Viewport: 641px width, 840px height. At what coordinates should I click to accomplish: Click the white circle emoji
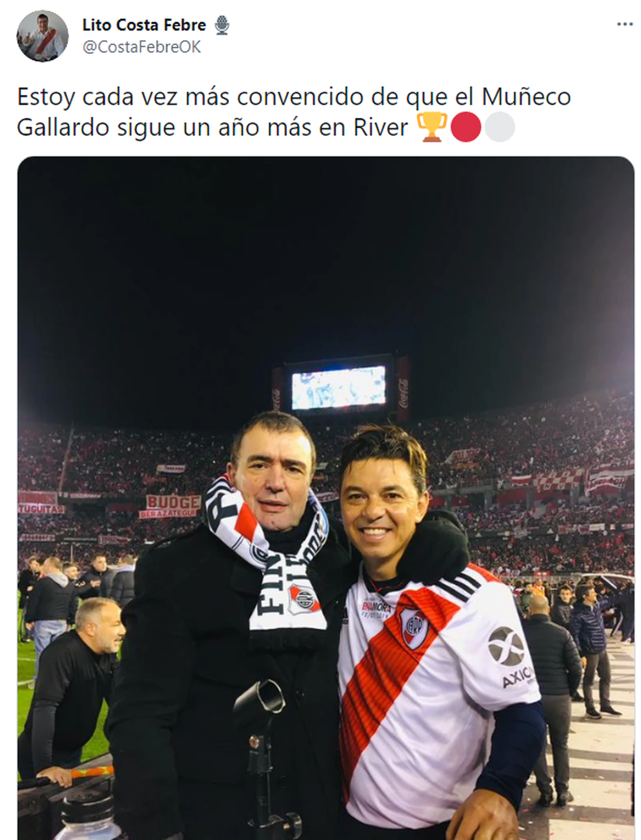pos(500,127)
